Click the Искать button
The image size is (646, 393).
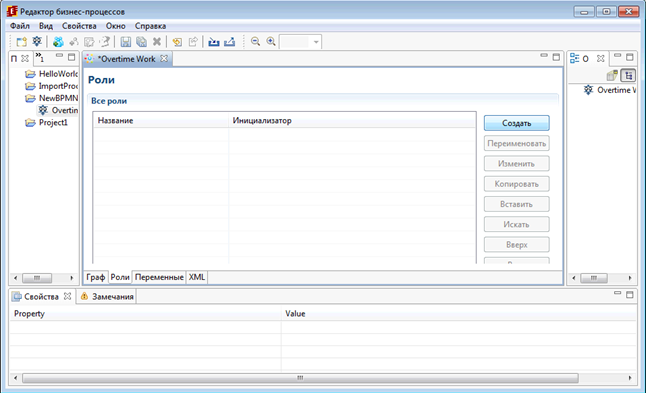pos(517,224)
